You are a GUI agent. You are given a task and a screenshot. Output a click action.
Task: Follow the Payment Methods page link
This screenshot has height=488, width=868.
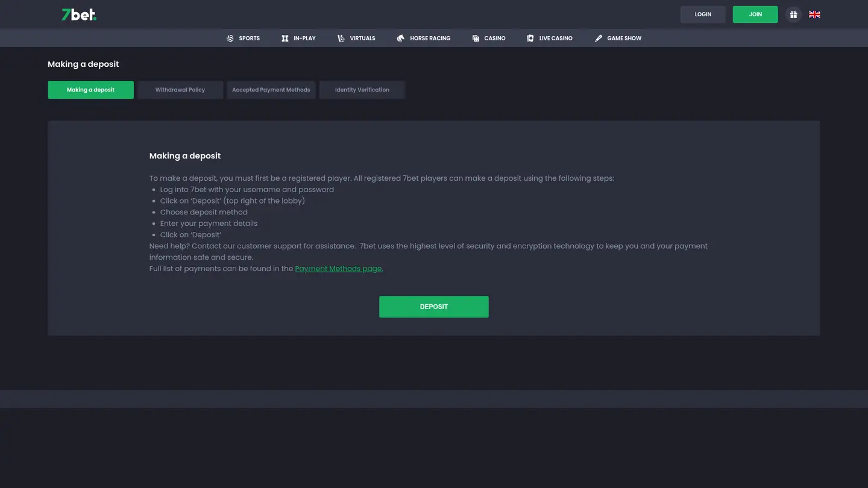(x=339, y=269)
